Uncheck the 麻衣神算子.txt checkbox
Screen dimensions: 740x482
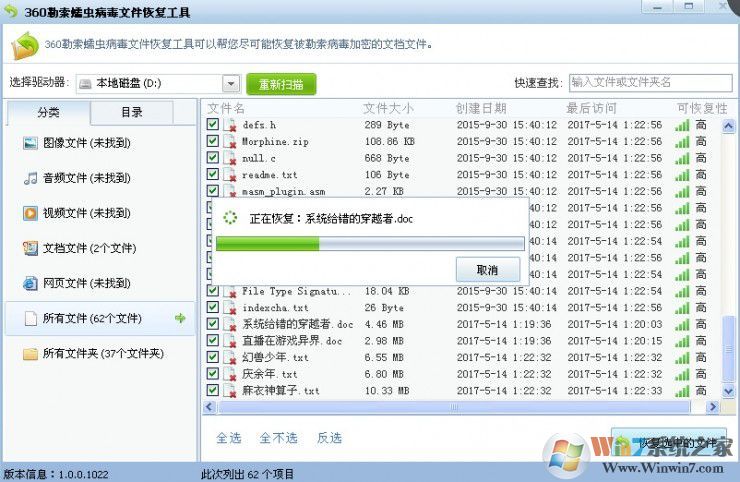click(213, 390)
